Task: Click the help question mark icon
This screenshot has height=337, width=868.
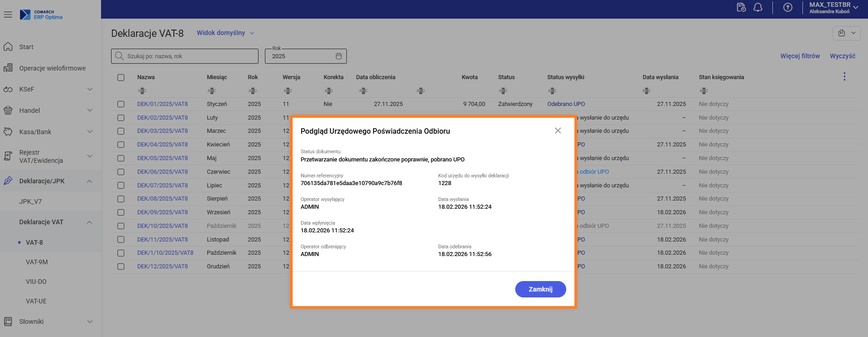Action: point(787,8)
